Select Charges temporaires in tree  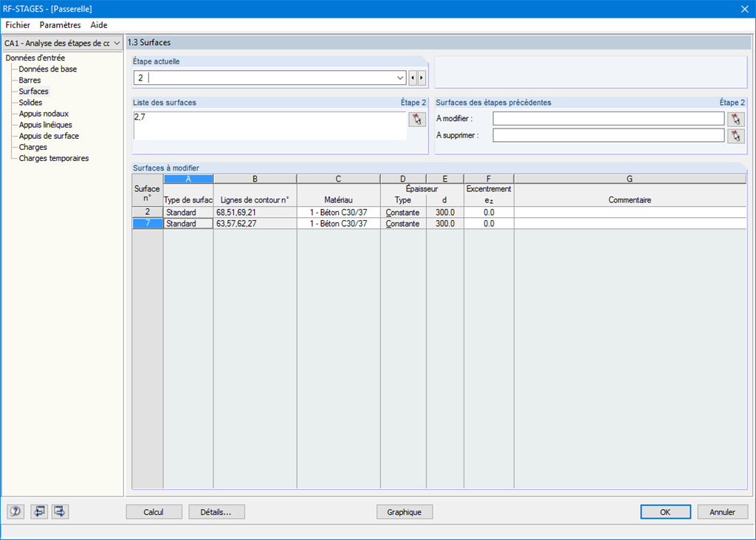pyautogui.click(x=53, y=158)
